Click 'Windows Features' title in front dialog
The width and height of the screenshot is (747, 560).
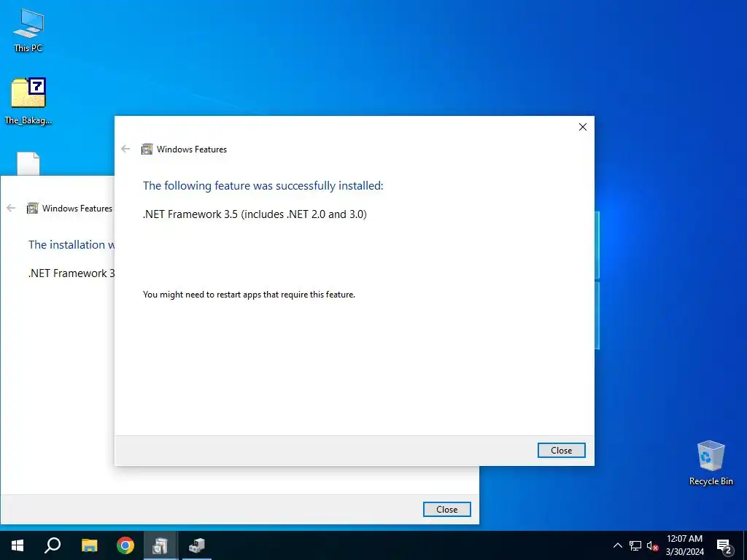tap(192, 149)
